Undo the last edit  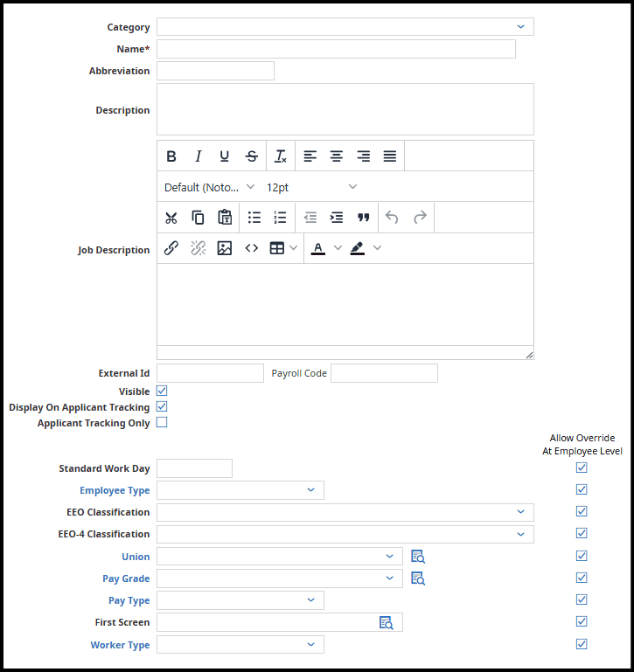[392, 218]
